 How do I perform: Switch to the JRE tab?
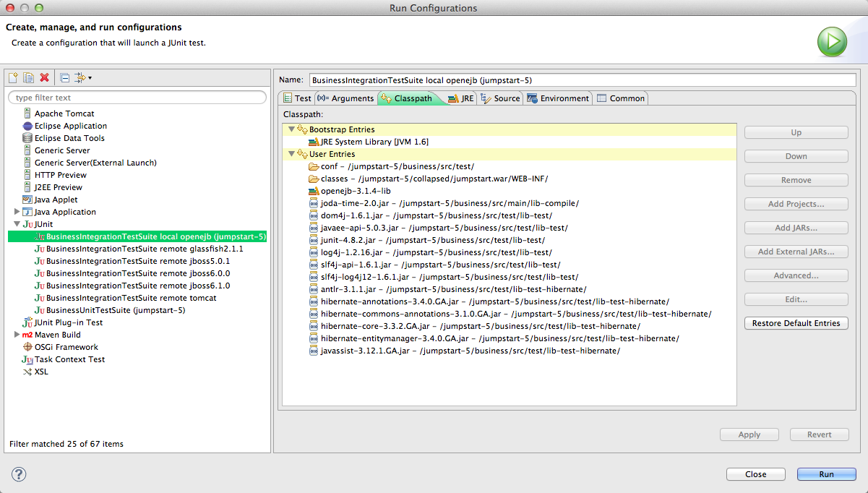pos(461,98)
